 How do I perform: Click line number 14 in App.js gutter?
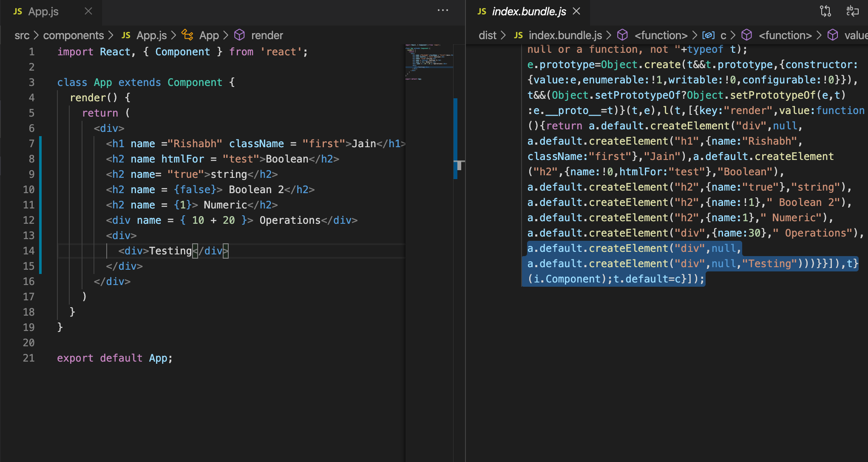29,251
